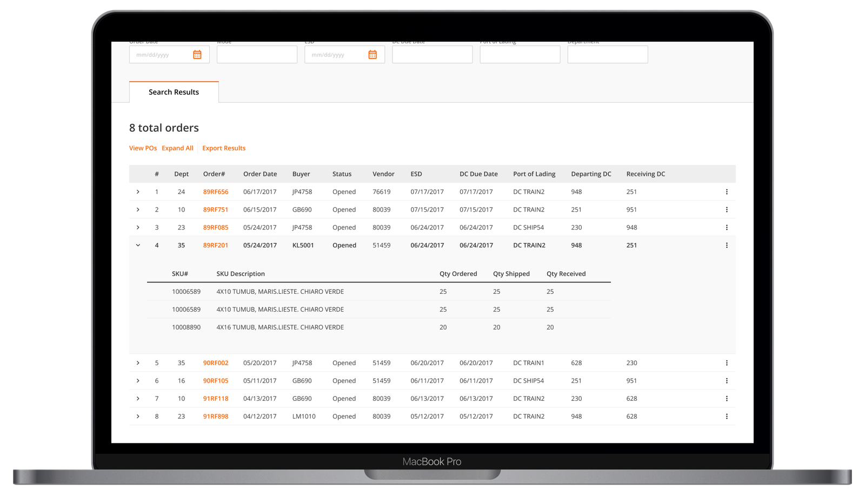Click the Qty Received sub-table header
The width and height of the screenshot is (865, 504).
tap(566, 274)
